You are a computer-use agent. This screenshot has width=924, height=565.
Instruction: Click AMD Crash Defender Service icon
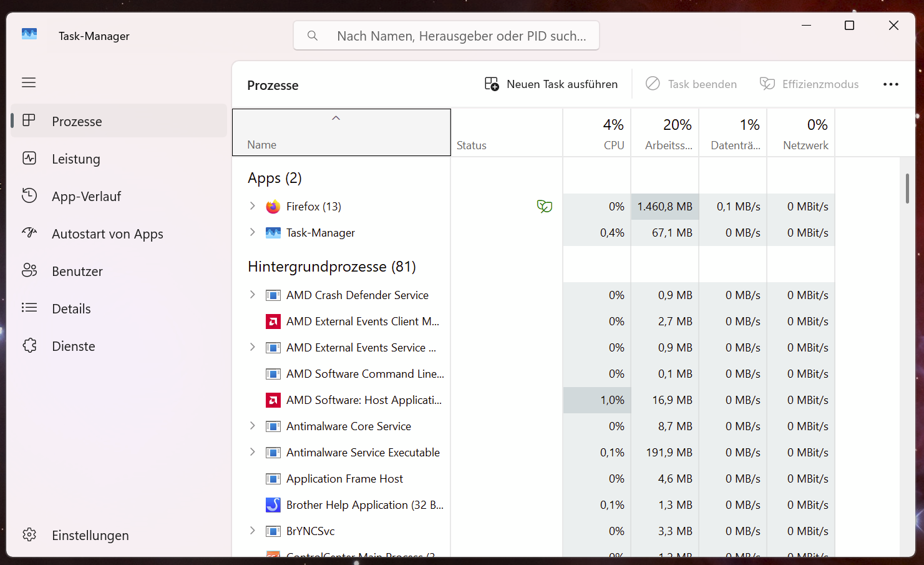click(273, 295)
